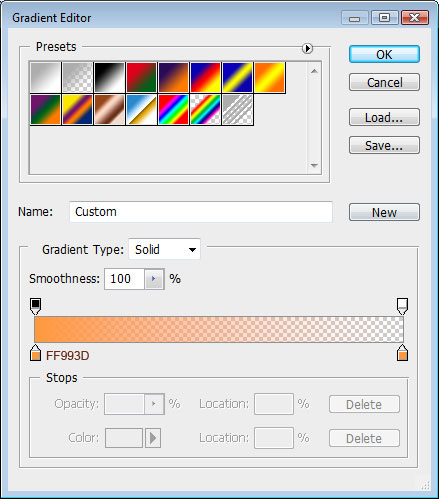Click the Save button
Screen dimensions: 439x499
pyautogui.click(x=384, y=145)
